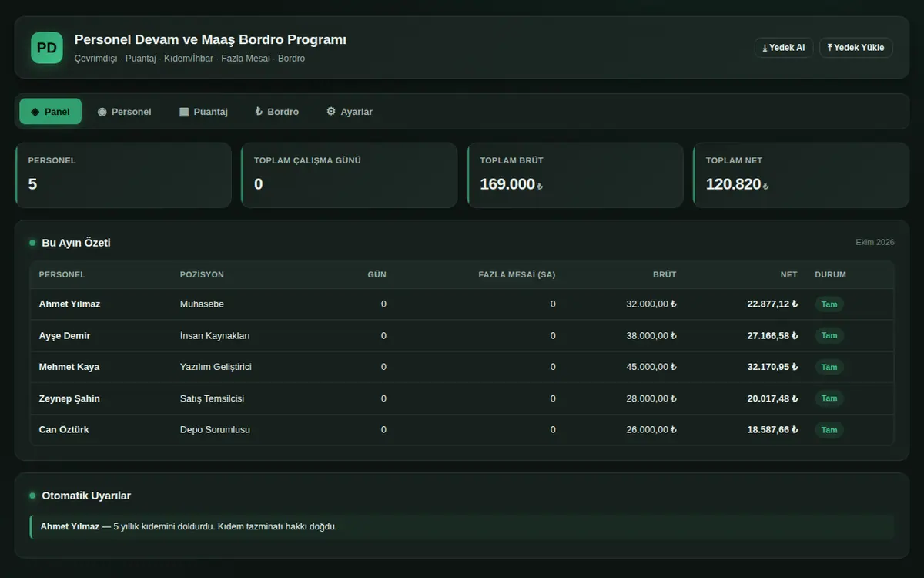Click the Toplam Brüt summary card

575,175
